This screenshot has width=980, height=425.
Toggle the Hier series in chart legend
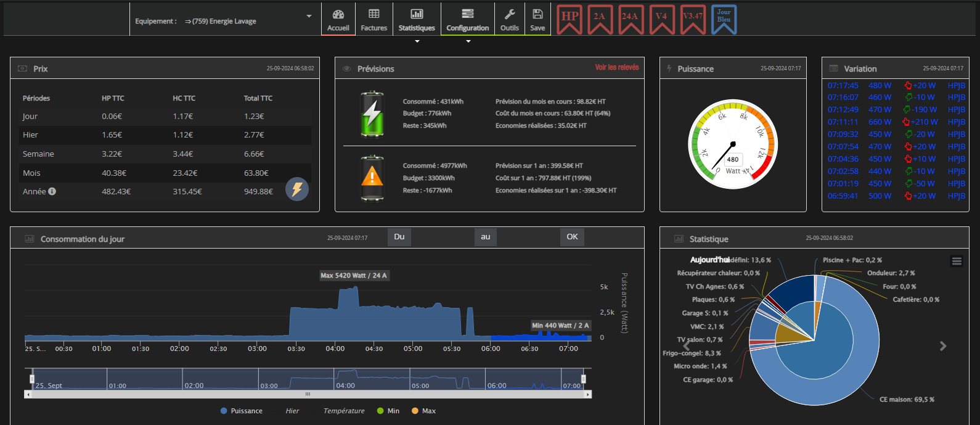tap(292, 411)
